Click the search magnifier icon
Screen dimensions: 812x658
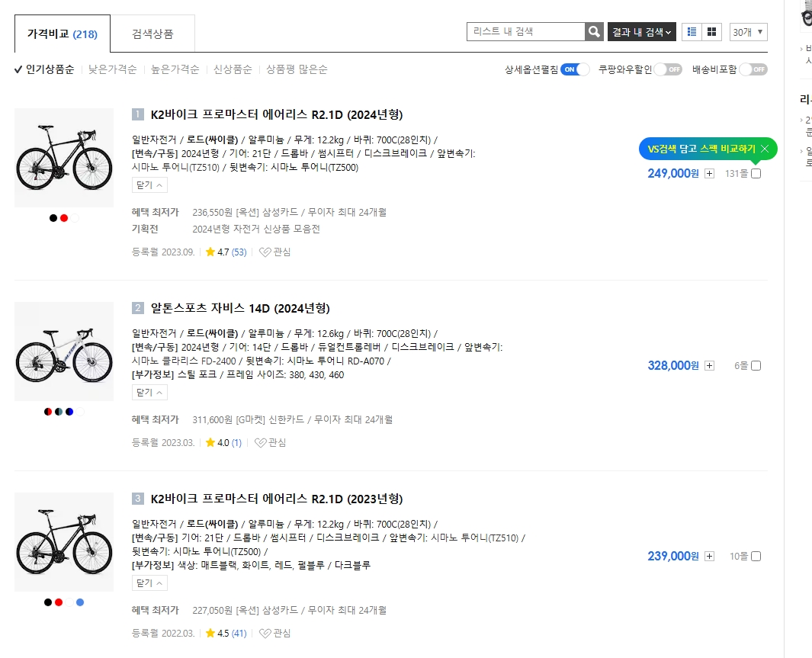tap(594, 31)
